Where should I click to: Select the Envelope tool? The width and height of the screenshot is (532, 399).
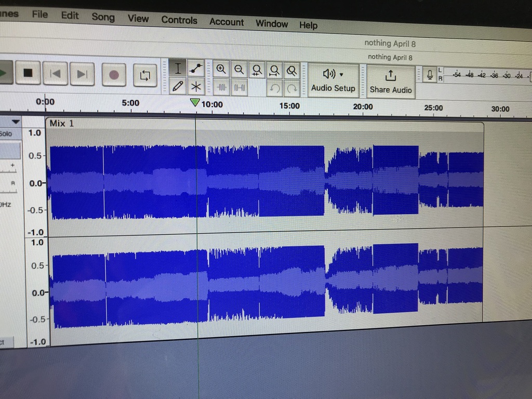[x=196, y=69]
